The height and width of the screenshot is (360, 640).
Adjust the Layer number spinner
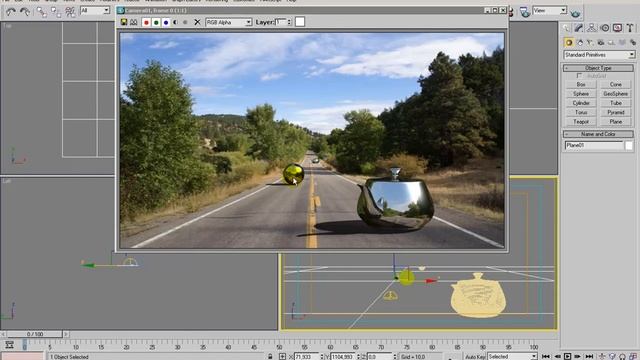point(289,22)
